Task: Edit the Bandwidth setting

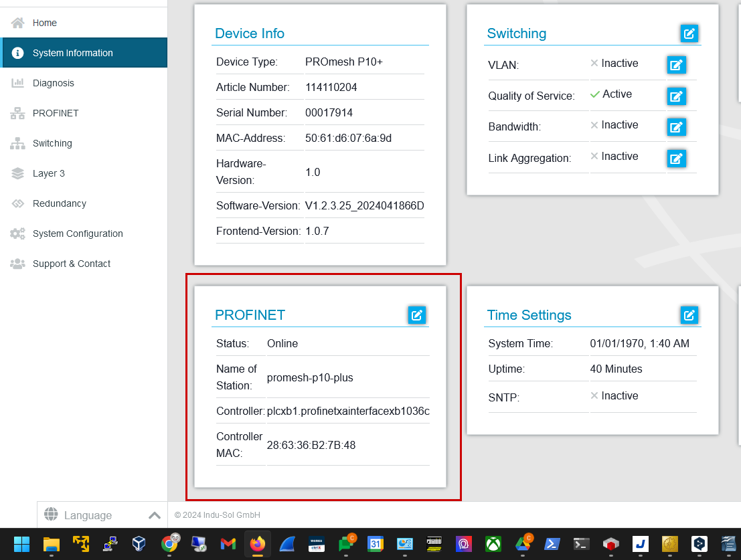Action: click(676, 127)
